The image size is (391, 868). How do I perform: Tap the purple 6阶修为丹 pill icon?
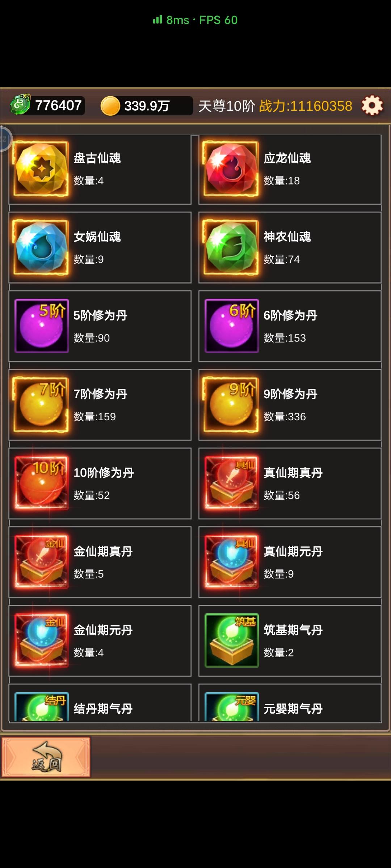pyautogui.click(x=232, y=326)
